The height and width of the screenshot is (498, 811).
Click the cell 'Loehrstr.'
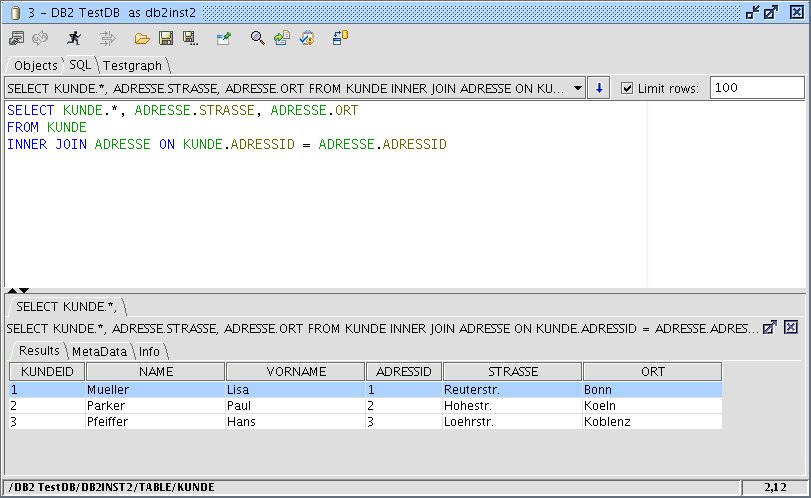[513, 421]
